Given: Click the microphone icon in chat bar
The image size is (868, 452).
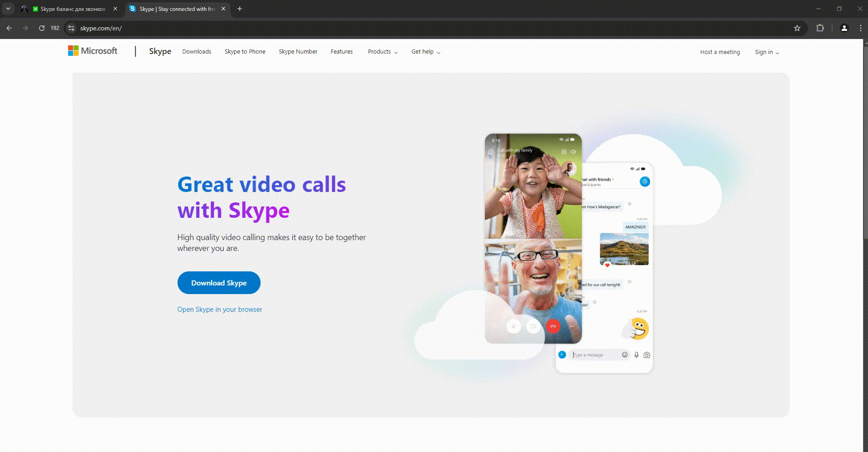Looking at the screenshot, I should (x=636, y=355).
